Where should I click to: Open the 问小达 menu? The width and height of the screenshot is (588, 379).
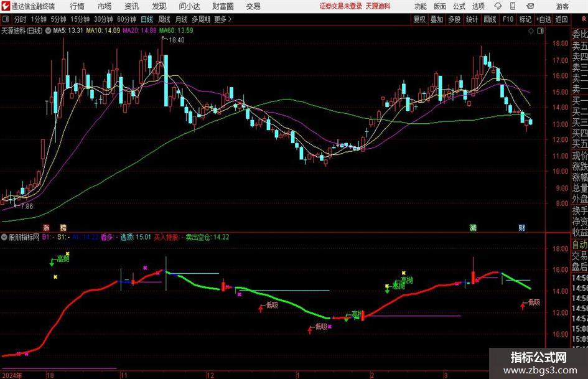tap(189, 6)
